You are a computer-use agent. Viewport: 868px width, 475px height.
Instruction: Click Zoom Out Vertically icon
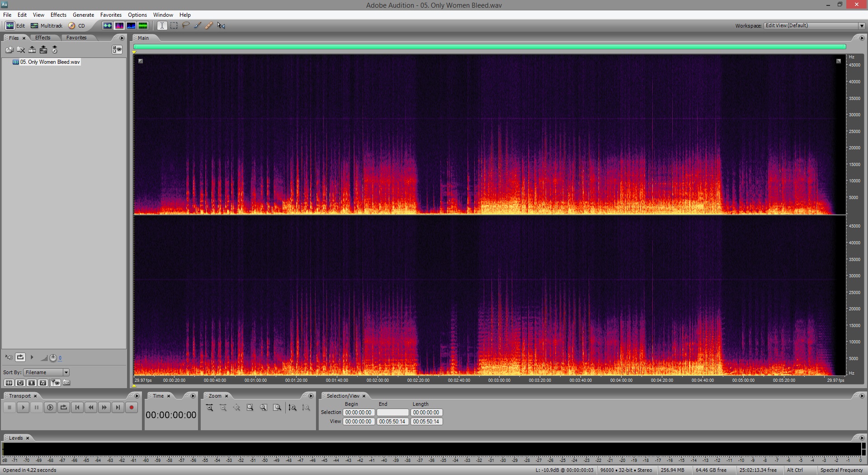(306, 408)
